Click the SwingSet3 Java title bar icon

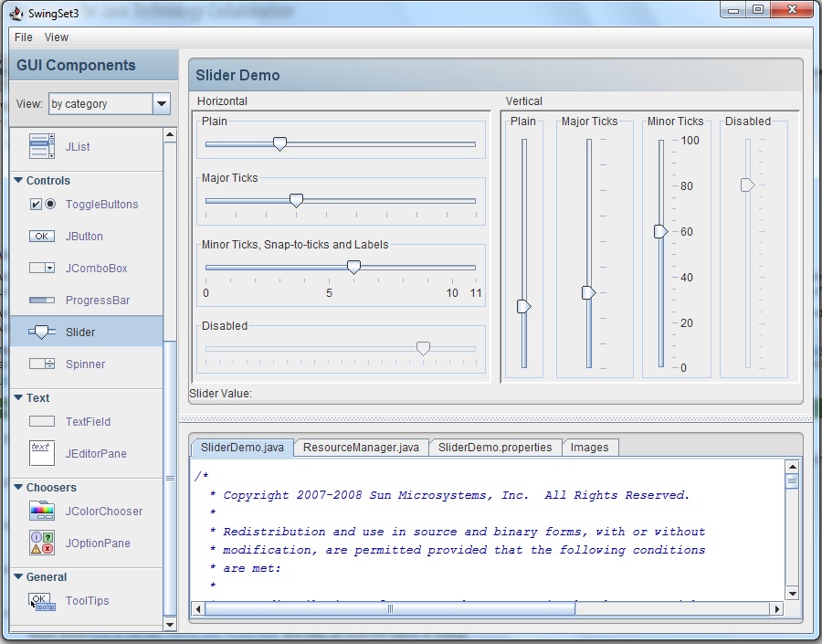(x=16, y=13)
